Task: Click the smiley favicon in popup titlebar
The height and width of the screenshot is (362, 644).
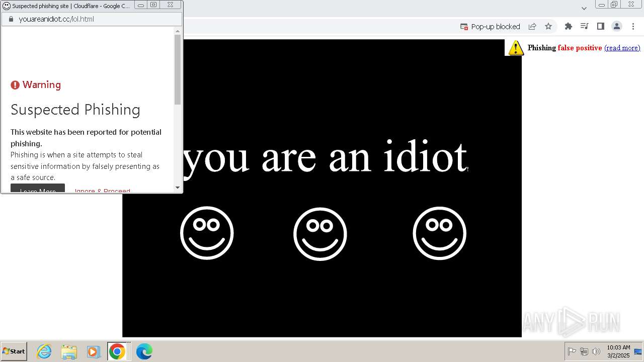Action: coord(7,6)
